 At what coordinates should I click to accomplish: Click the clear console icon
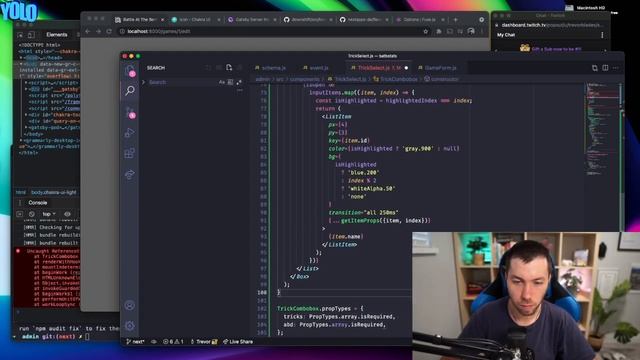click(32, 214)
